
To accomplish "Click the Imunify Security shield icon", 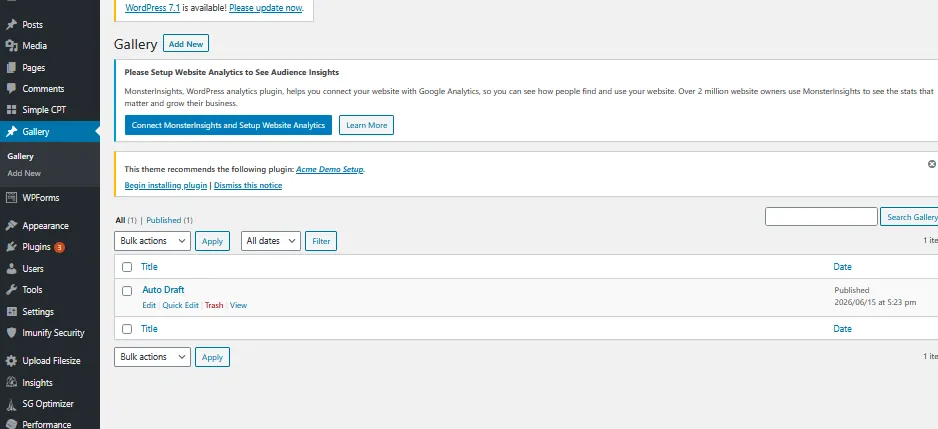I will click(x=11, y=333).
